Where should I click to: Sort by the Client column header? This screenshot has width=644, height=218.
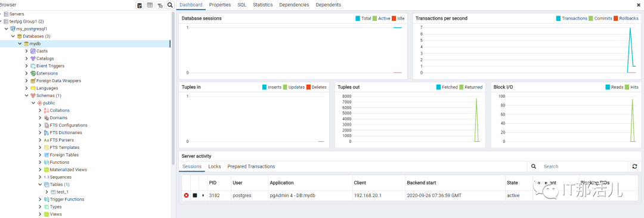tap(360, 183)
